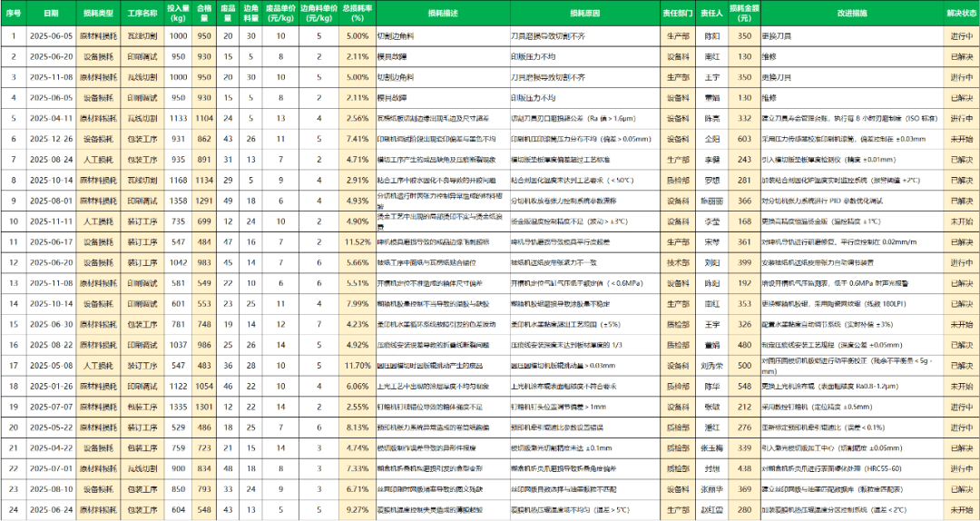Viewport: 980px width, 521px height.
Task: Select the improvement cell mentioning ISO 标准
Action: click(x=852, y=118)
